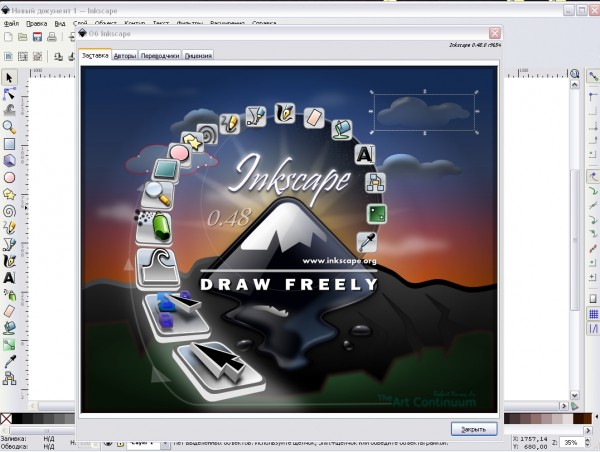
Task: Pick the no-color X swatch in palette
Action: point(6,419)
